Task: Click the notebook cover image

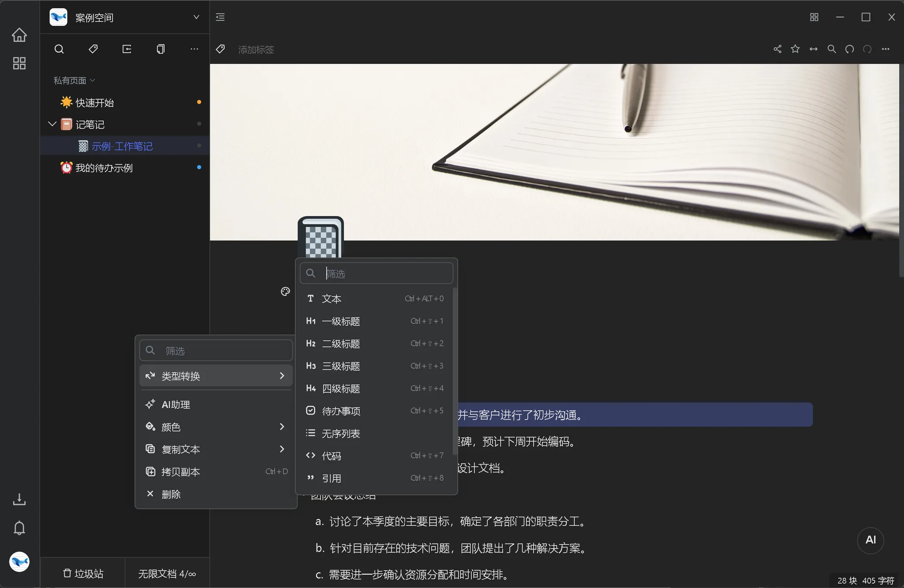Action: point(554,152)
